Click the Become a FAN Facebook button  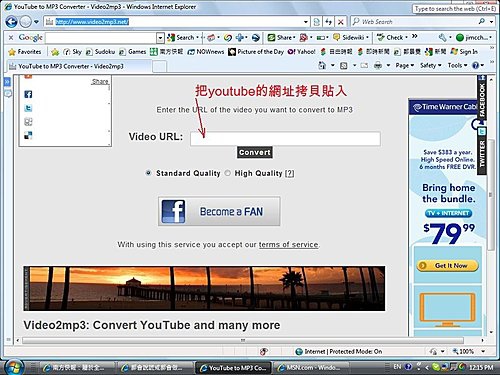coord(219,211)
